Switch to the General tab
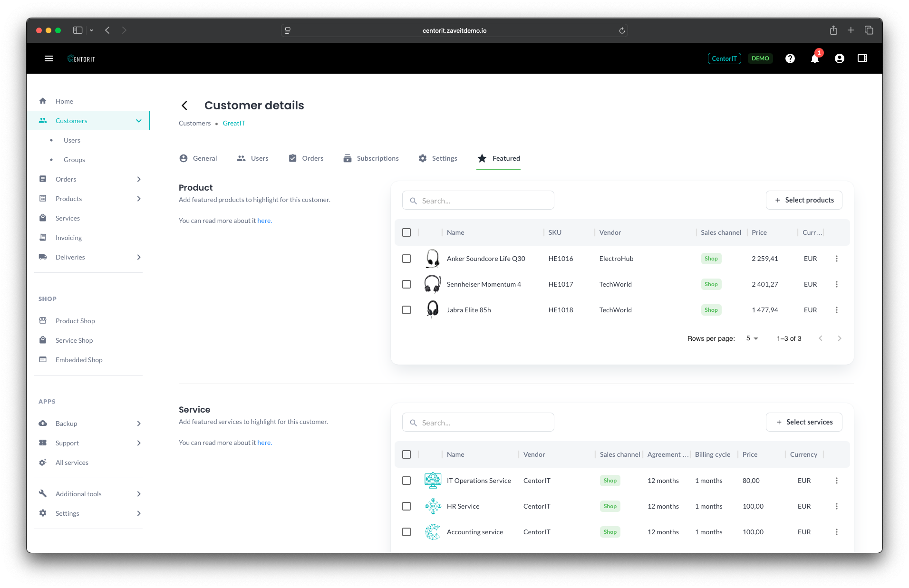The height and width of the screenshot is (588, 909). [198, 158]
